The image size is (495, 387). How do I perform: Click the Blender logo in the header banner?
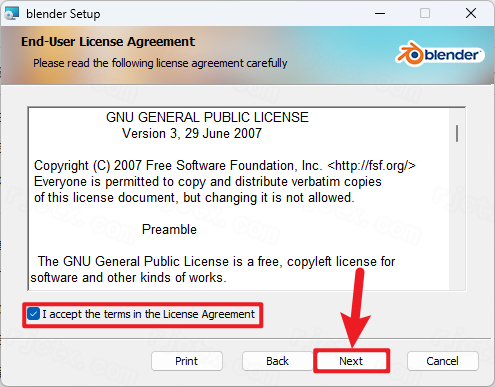click(440, 55)
